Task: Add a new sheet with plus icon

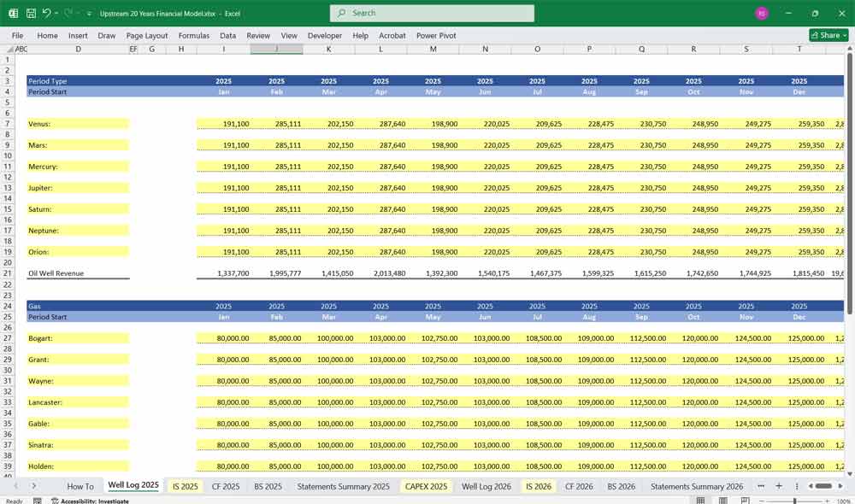Action: click(779, 485)
